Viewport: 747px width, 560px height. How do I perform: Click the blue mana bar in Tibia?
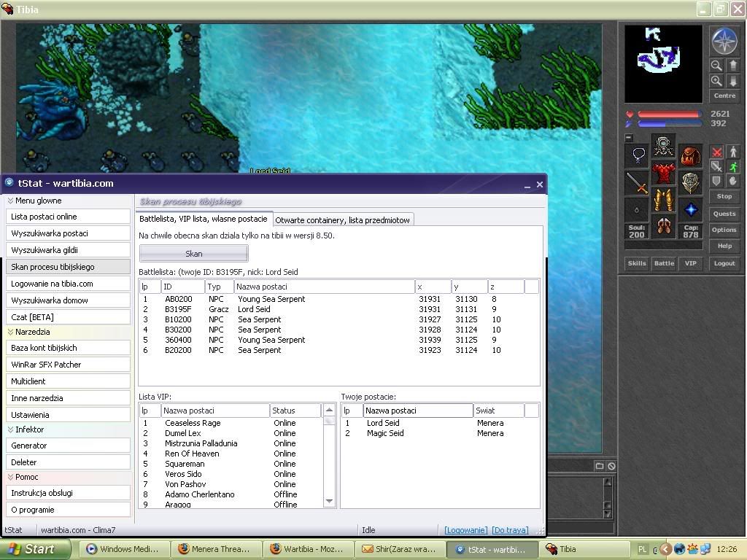(670, 124)
